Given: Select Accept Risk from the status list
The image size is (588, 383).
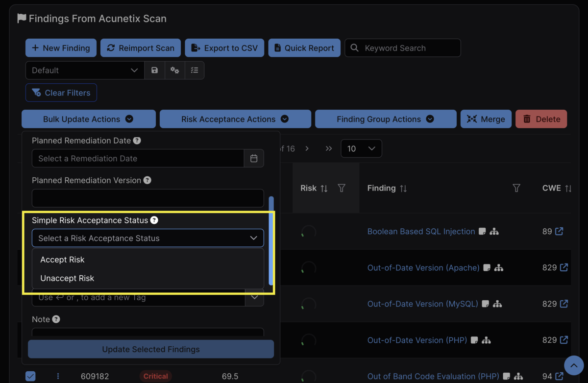Looking at the screenshot, I should tap(63, 260).
